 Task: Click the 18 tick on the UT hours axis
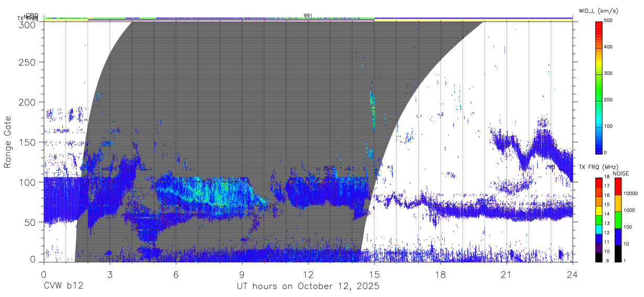[x=441, y=274]
